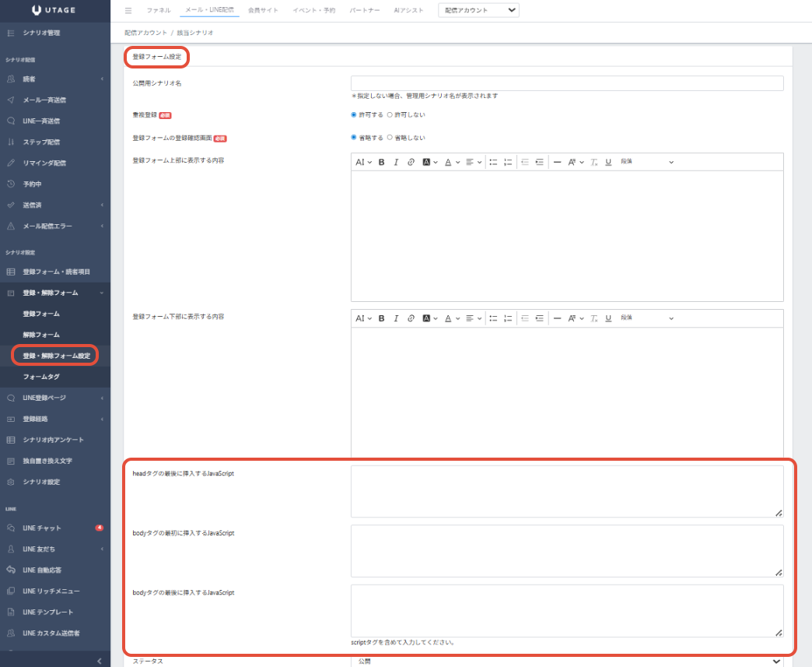Open the 配信アカウント dropdown in top bar
Screen dimensions: 812x667
pyautogui.click(x=479, y=10)
